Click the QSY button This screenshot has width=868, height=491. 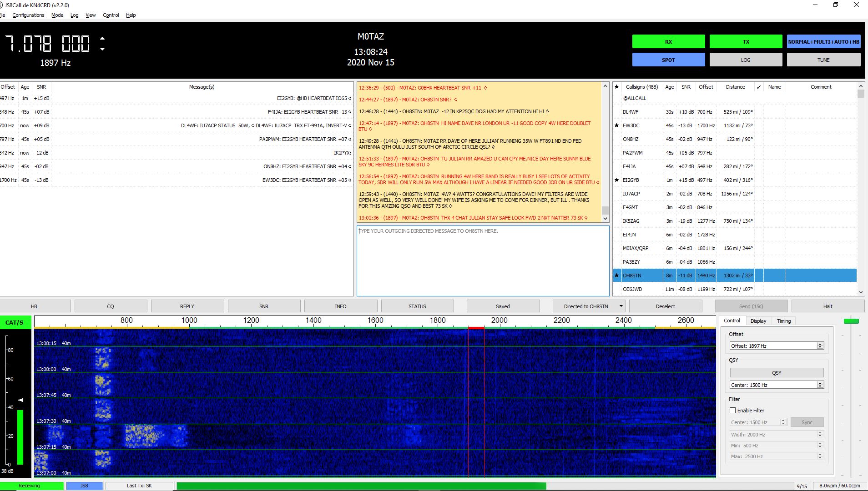pyautogui.click(x=777, y=373)
